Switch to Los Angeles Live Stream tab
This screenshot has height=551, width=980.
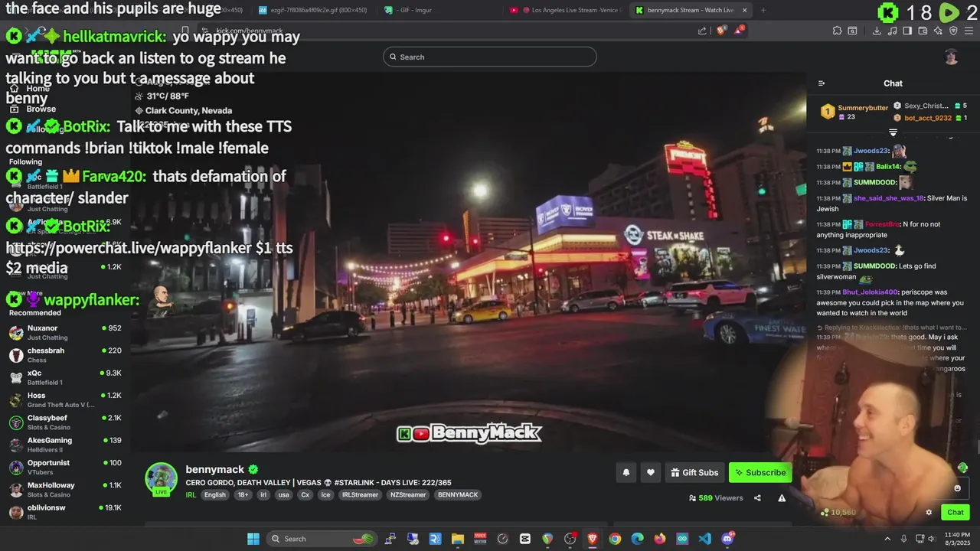(x=568, y=10)
